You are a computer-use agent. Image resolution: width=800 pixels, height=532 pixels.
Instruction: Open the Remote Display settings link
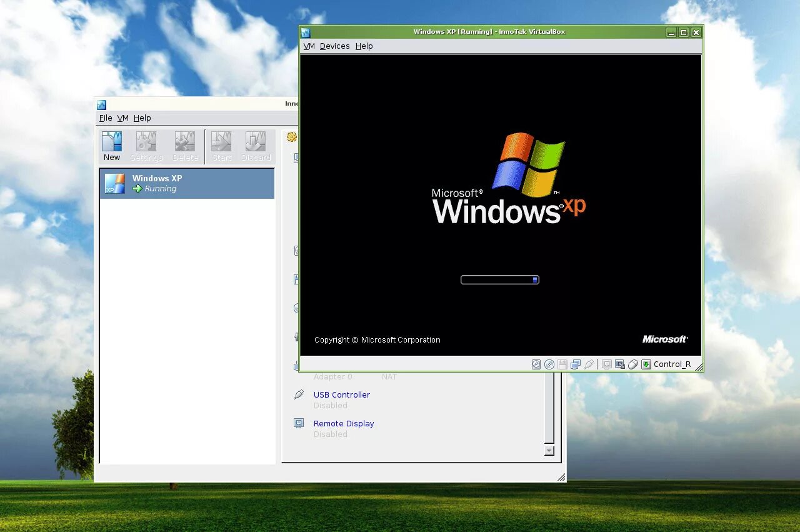[x=344, y=423]
